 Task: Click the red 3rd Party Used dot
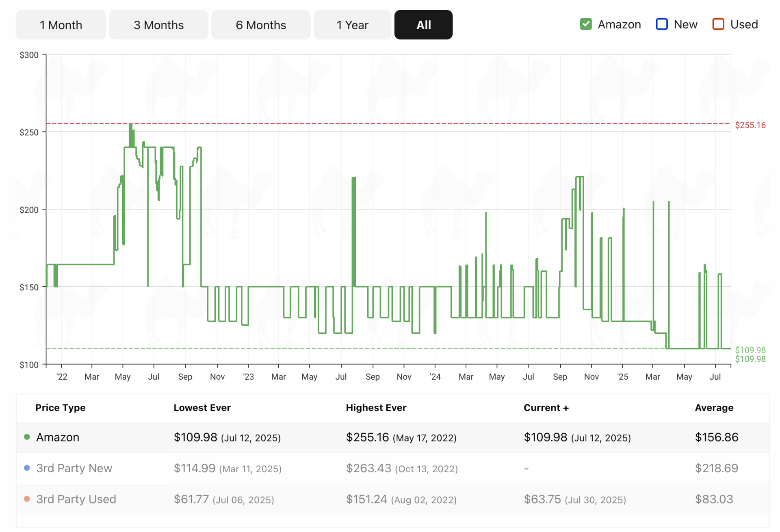(27, 499)
